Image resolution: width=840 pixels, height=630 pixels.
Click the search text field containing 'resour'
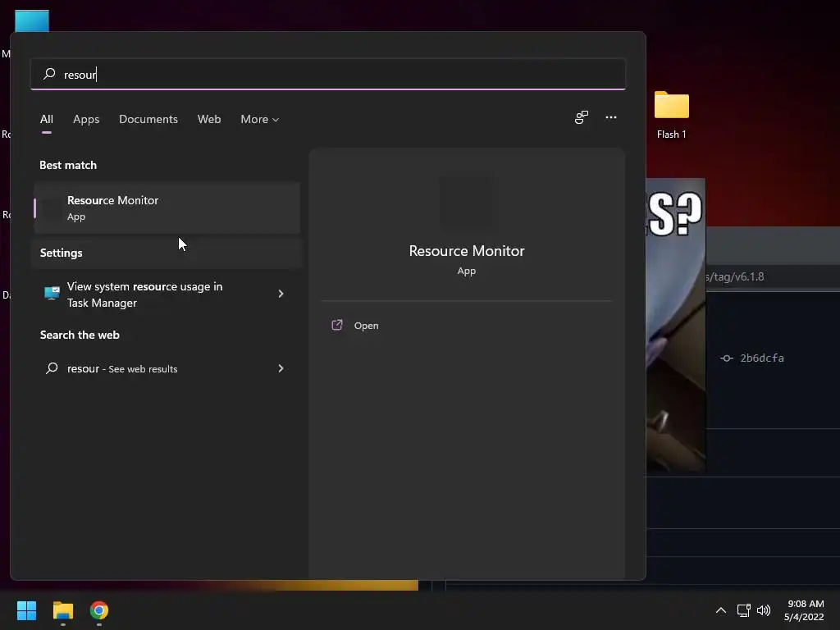pyautogui.click(x=328, y=74)
